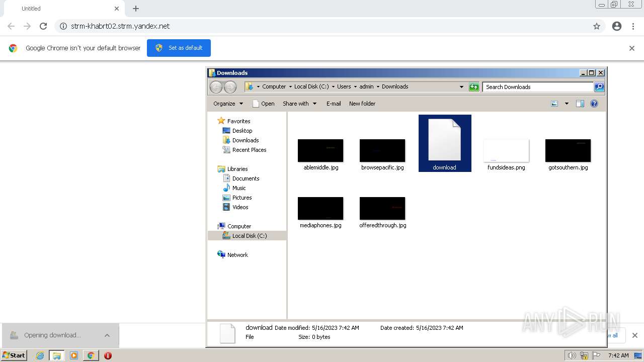Click the Chrome forward arrow
Viewport: 644px width, 362px height.
pyautogui.click(x=27, y=26)
